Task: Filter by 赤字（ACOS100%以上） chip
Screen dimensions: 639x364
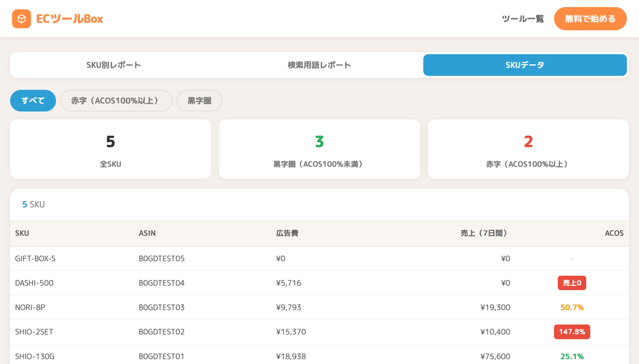Action: [x=116, y=101]
